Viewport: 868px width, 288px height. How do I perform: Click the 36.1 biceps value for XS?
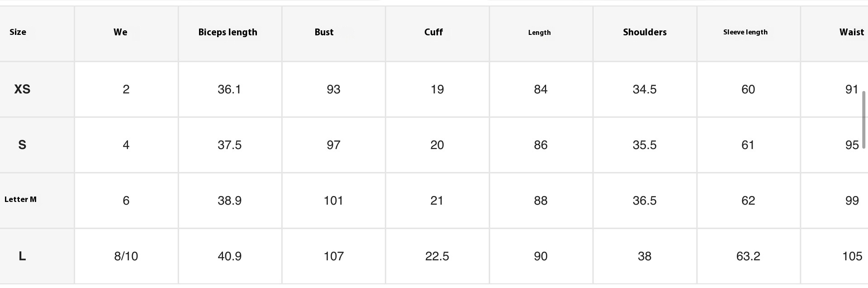point(229,89)
